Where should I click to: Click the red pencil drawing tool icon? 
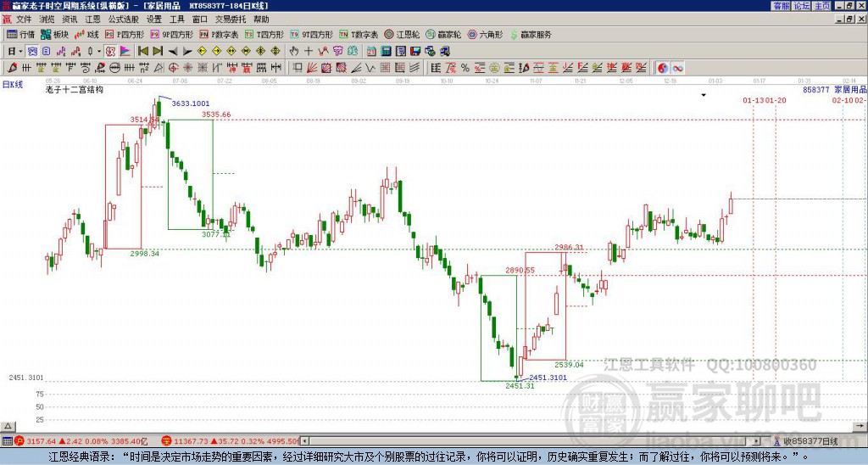pos(12,68)
